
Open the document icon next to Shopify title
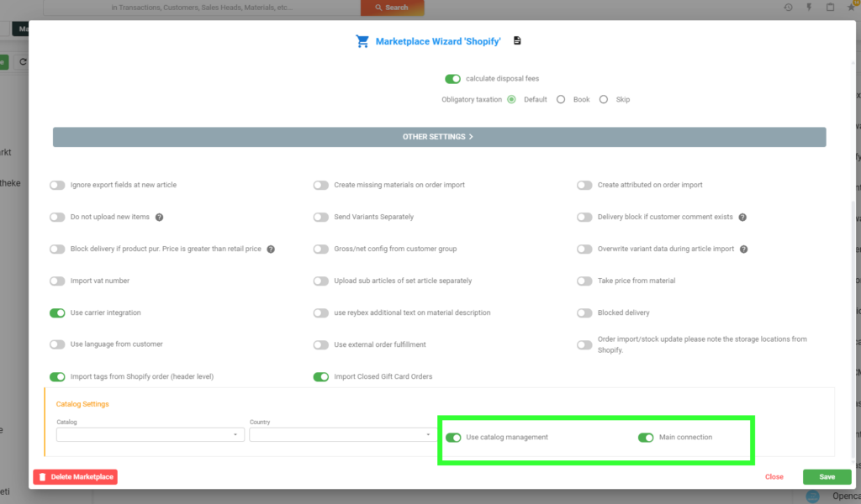tap(517, 40)
